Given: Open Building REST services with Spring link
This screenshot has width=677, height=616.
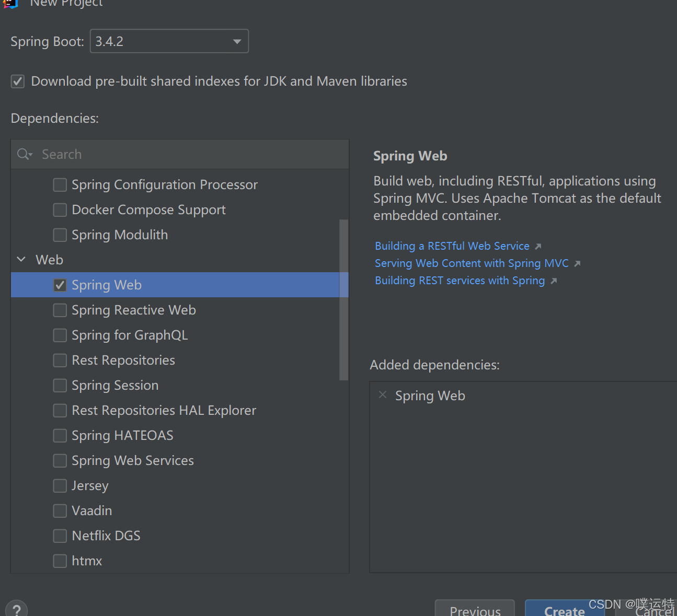Looking at the screenshot, I should (x=460, y=281).
